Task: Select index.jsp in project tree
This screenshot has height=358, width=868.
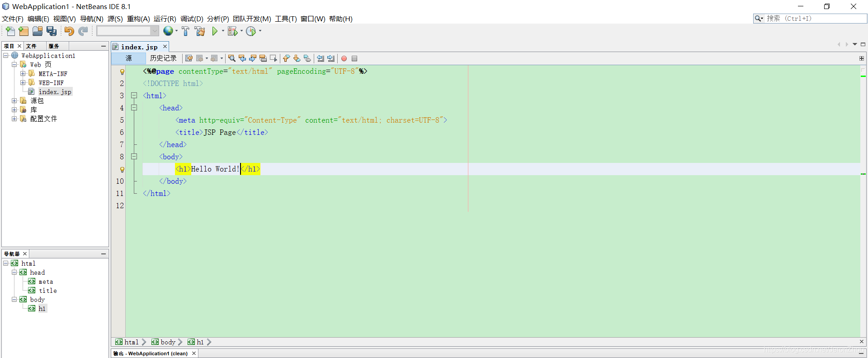Action: coord(55,92)
